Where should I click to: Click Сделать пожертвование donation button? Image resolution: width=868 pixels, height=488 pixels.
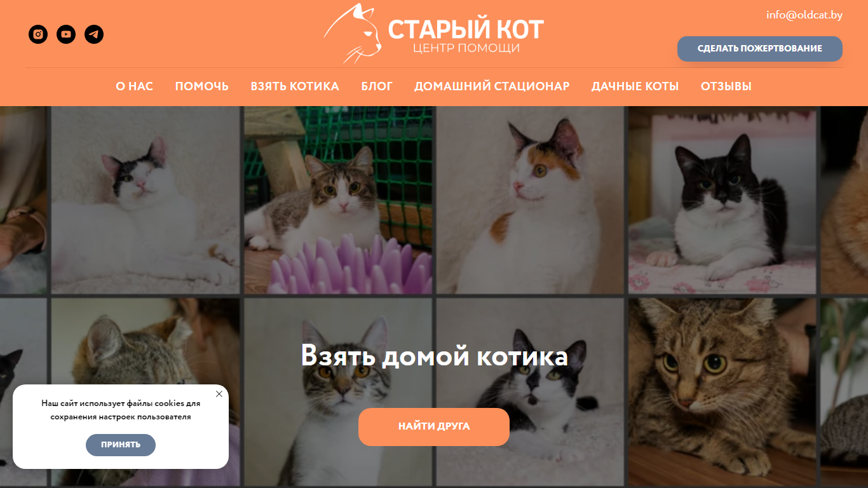point(760,49)
